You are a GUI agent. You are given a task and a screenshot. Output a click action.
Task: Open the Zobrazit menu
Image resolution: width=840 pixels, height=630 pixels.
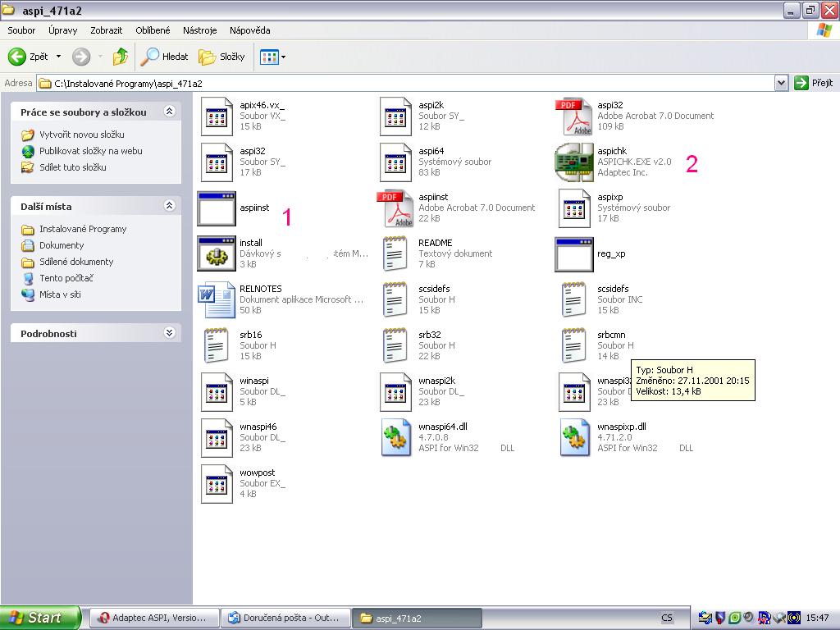(106, 30)
